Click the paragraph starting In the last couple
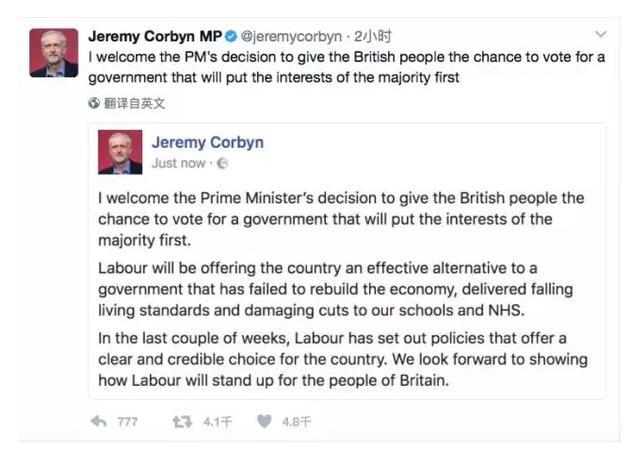 coord(342,359)
